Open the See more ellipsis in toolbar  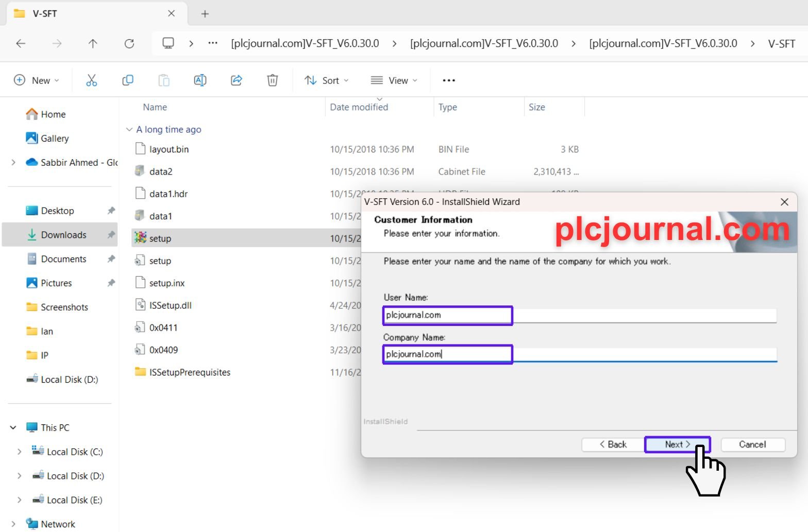pos(449,80)
